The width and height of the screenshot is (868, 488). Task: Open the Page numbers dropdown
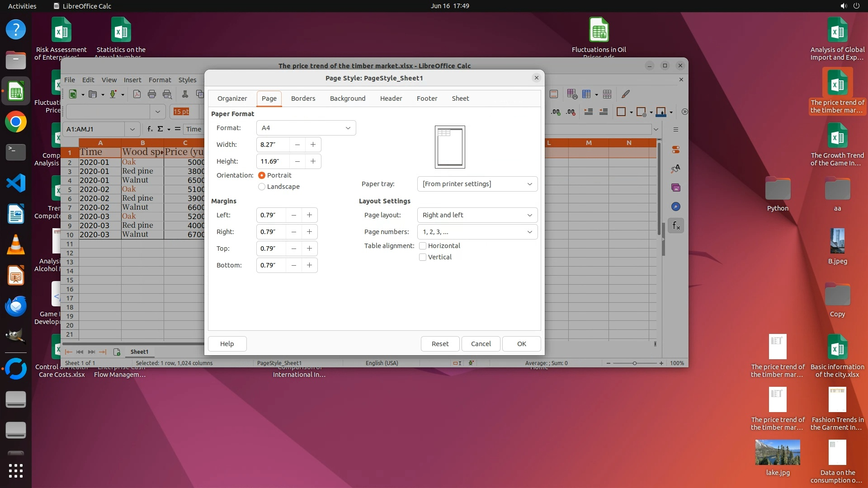coord(477,232)
